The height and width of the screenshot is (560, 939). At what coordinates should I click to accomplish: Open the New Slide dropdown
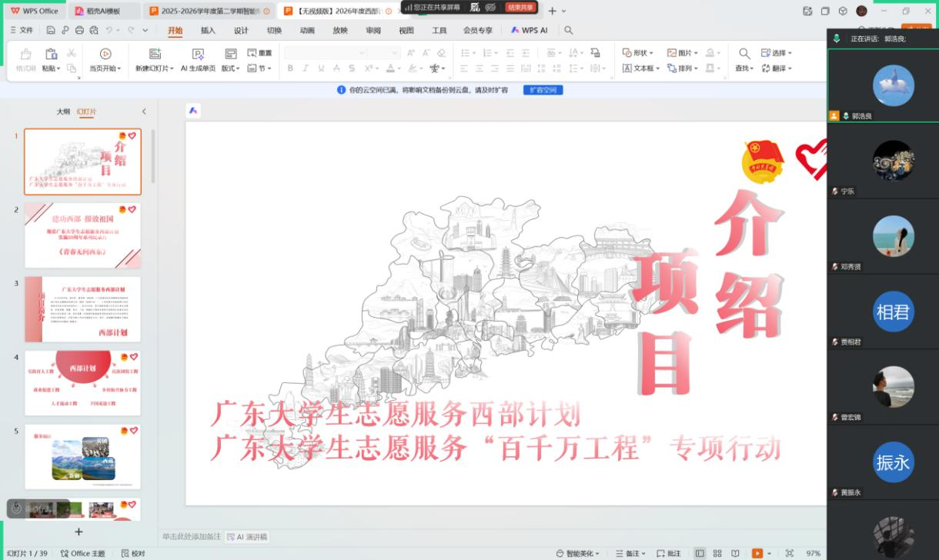pyautogui.click(x=155, y=68)
